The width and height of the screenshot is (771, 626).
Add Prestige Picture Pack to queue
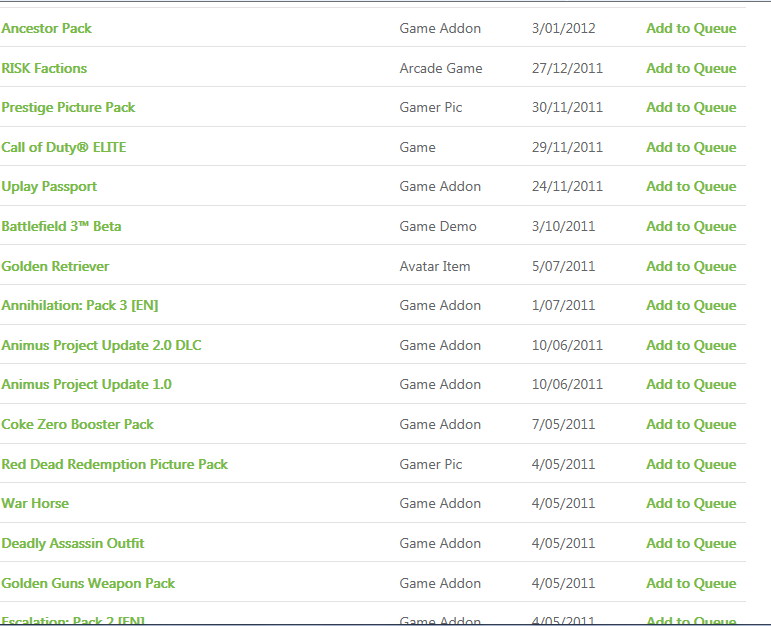click(x=691, y=108)
